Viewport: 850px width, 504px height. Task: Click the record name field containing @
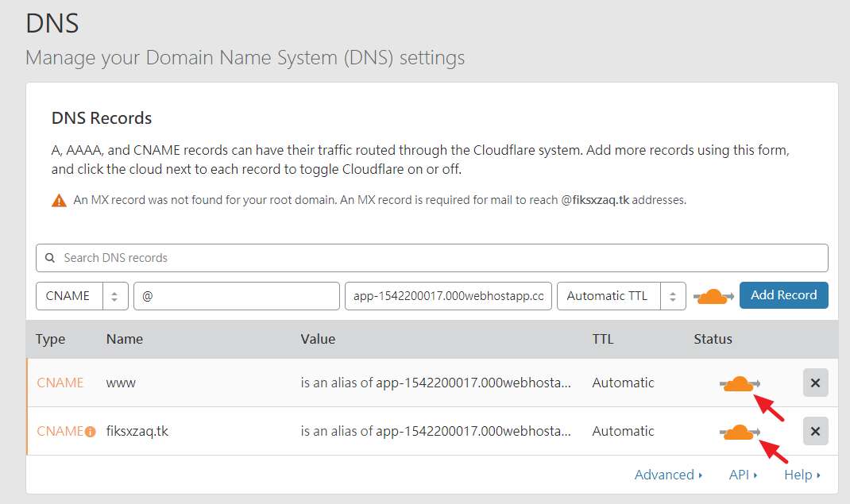click(x=237, y=296)
